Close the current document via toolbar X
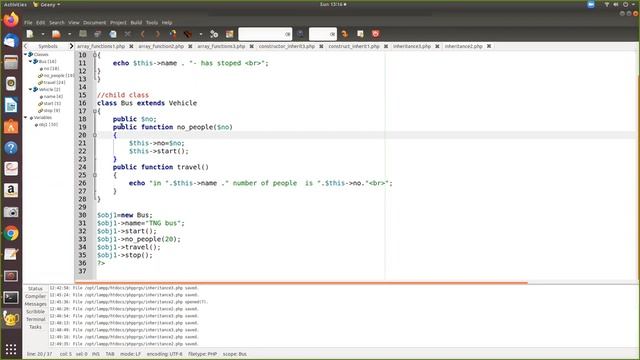Screen dimensions: 640x360 (x=128, y=34)
